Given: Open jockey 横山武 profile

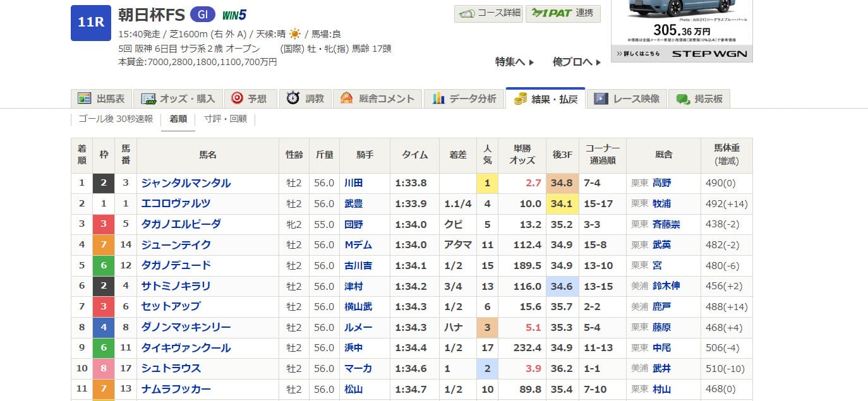Looking at the screenshot, I should coord(358,307).
